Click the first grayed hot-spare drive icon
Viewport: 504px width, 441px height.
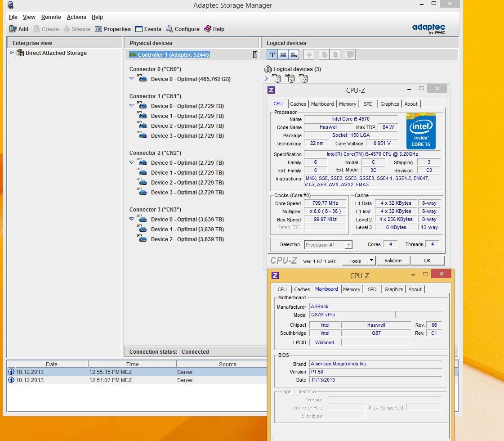[324, 55]
